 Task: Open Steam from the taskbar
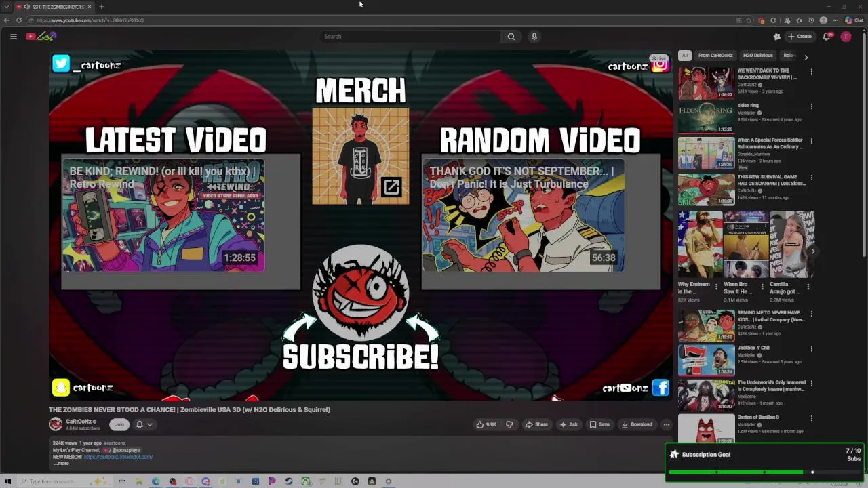click(289, 481)
